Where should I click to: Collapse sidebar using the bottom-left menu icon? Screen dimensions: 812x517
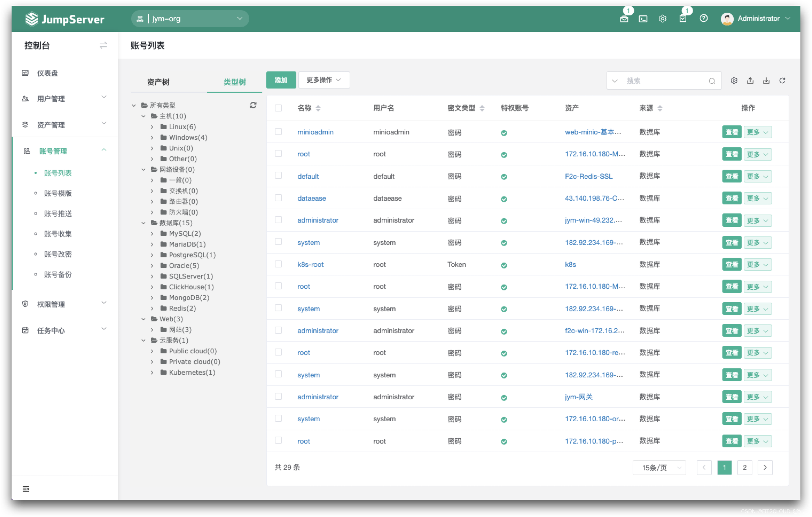coord(26,489)
